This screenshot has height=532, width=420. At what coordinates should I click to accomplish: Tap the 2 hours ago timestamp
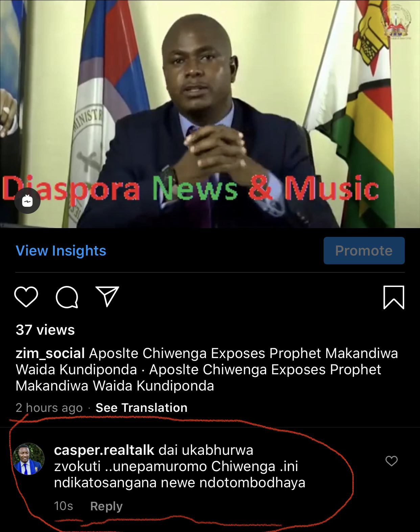[49, 408]
